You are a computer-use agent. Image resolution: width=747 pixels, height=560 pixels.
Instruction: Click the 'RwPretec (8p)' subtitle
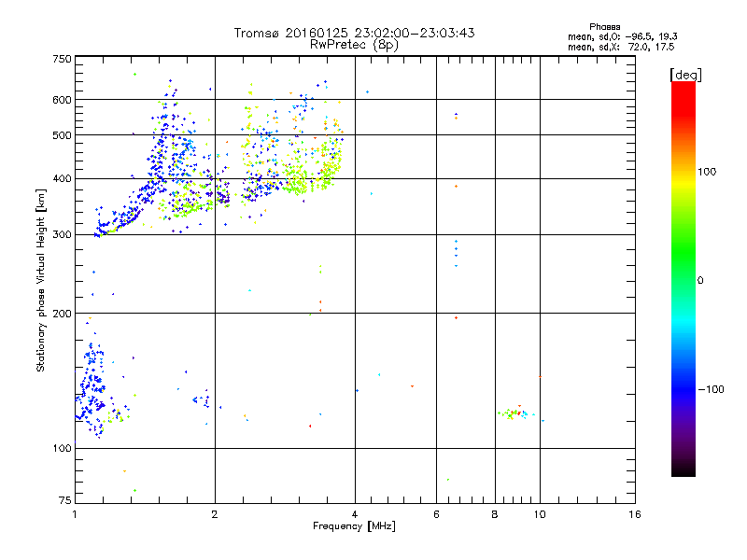point(354,45)
